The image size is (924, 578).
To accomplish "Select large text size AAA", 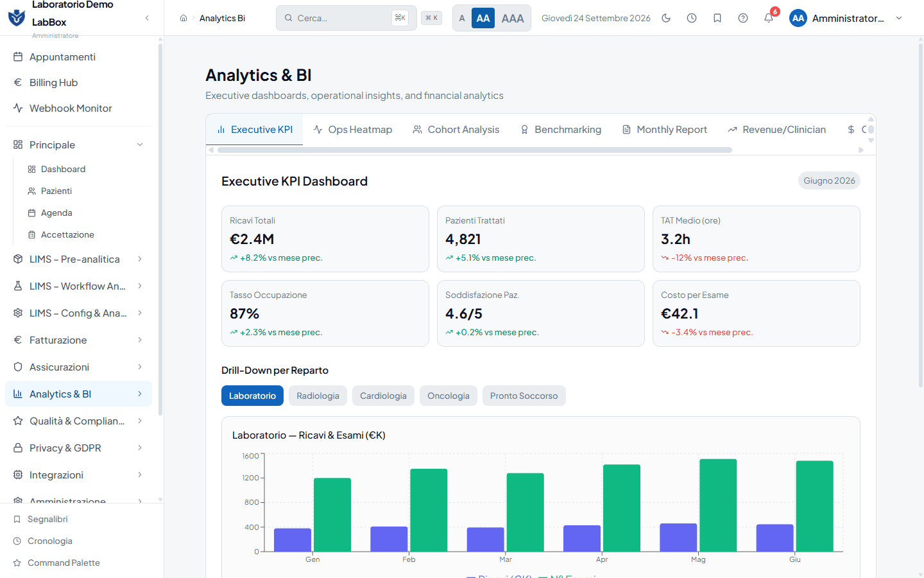I will click(x=513, y=18).
